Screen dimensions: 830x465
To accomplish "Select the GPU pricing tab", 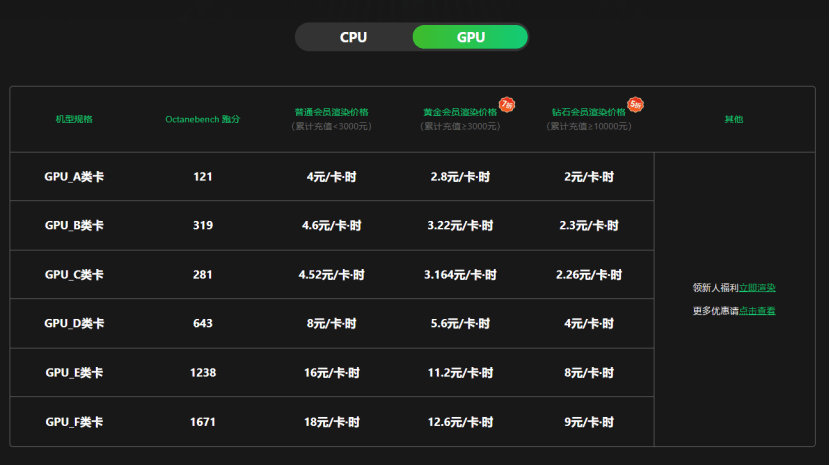I will pos(470,37).
